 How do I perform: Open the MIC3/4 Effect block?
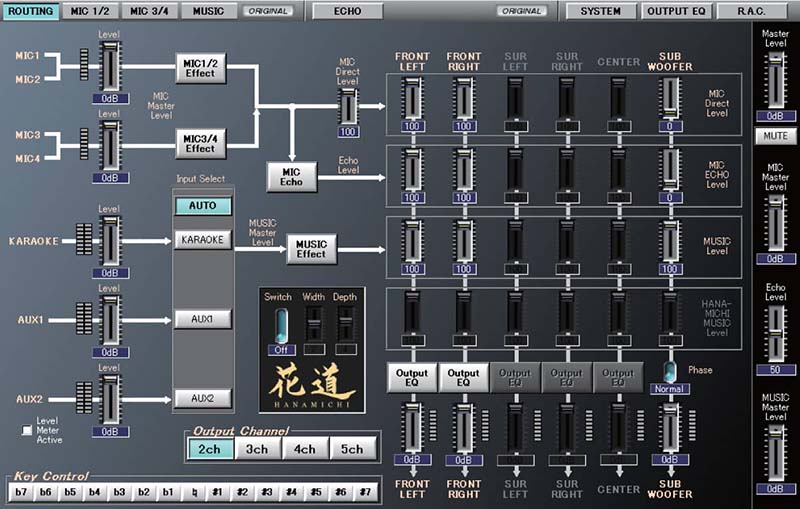click(201, 143)
